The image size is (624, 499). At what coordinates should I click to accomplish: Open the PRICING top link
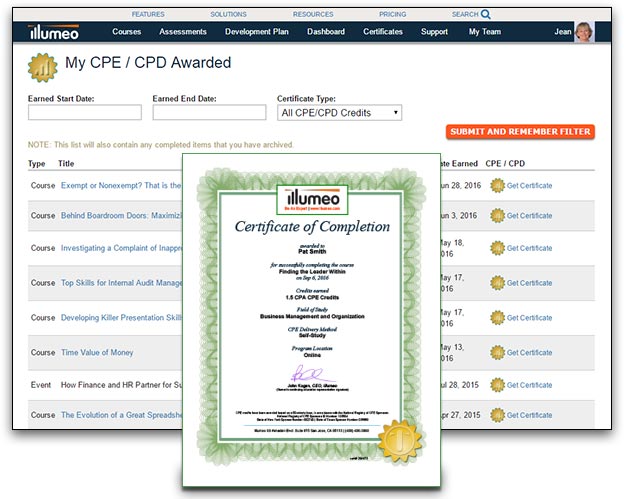point(392,14)
